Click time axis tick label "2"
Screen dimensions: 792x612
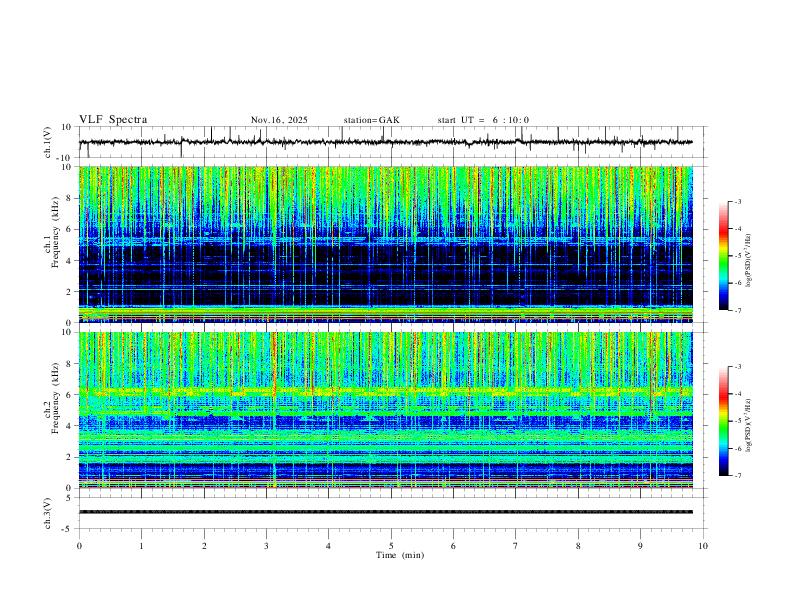[x=204, y=546]
